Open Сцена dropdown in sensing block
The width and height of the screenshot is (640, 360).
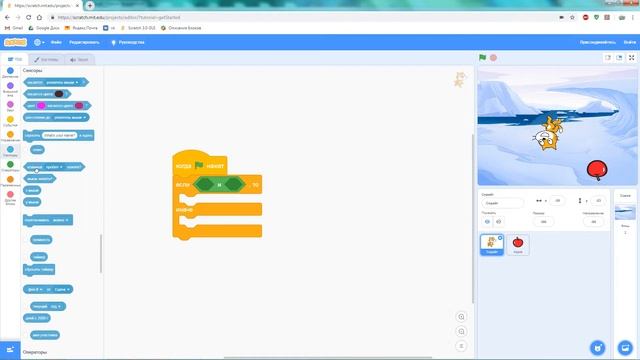(62, 289)
